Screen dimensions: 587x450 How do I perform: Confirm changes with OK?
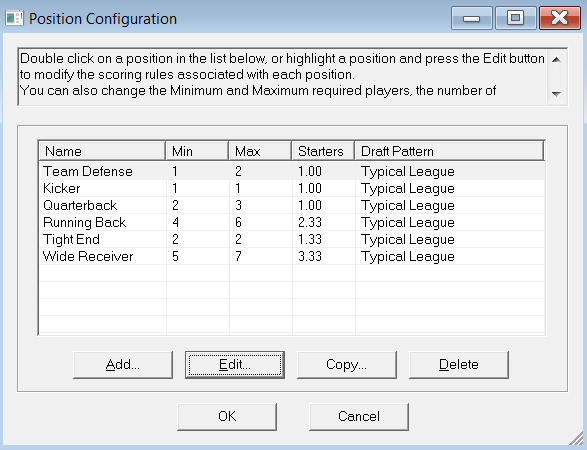(227, 417)
